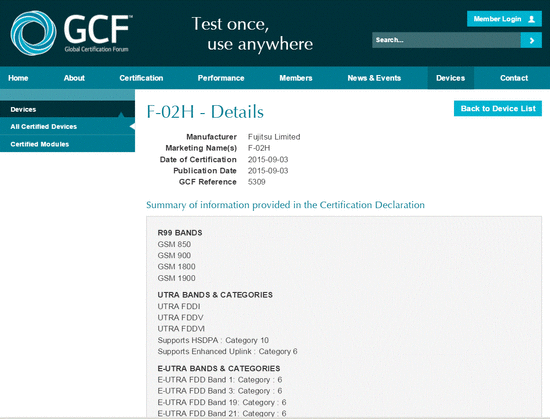Click the R99 BANDS heading
The height and width of the screenshot is (419, 550).
(x=180, y=233)
